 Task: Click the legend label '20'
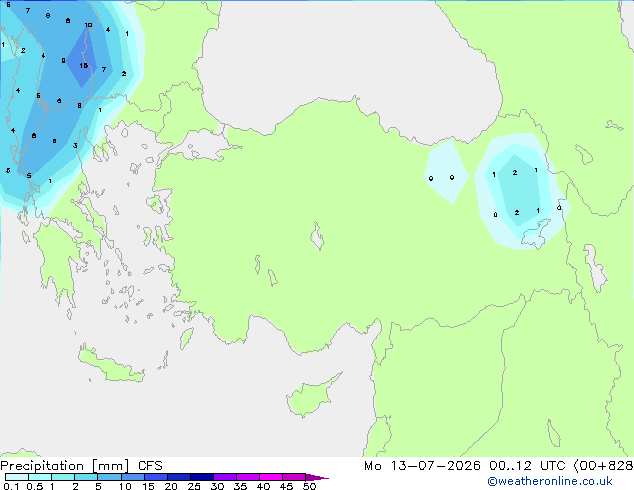pos(171,486)
